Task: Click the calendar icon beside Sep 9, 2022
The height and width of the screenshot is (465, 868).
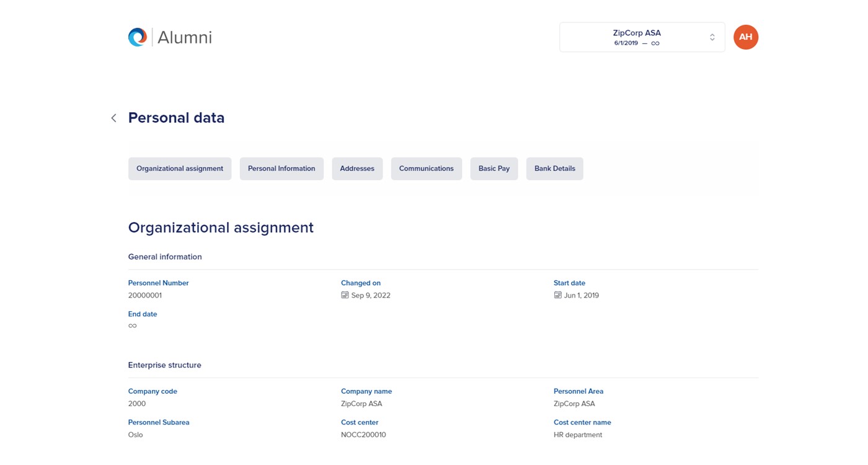Action: 345,295
